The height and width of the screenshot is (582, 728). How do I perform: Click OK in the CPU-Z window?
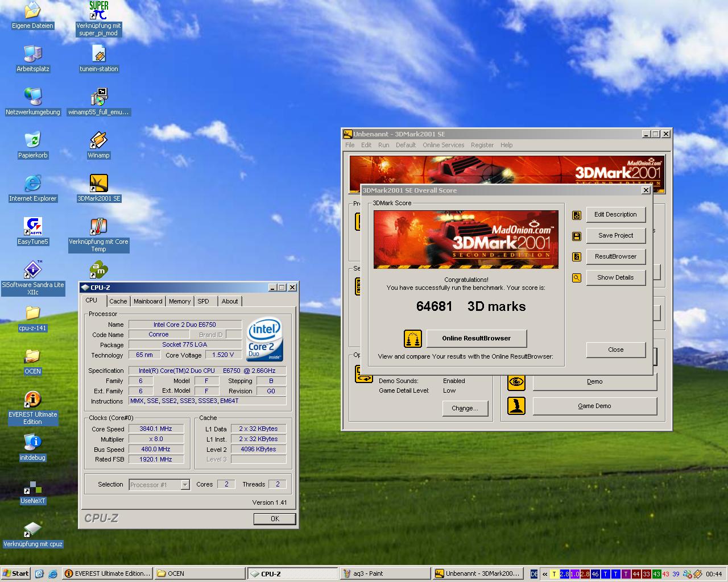[x=275, y=518]
